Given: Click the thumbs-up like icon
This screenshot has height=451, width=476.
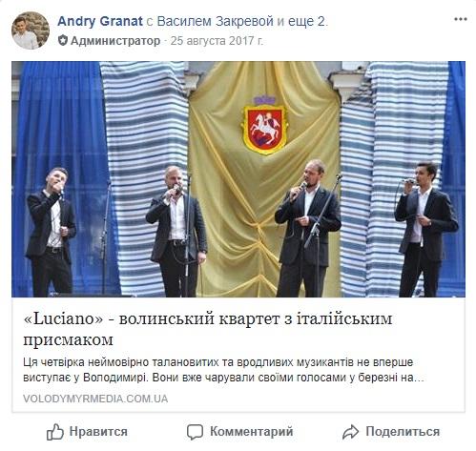Looking at the screenshot, I should click(x=55, y=432).
